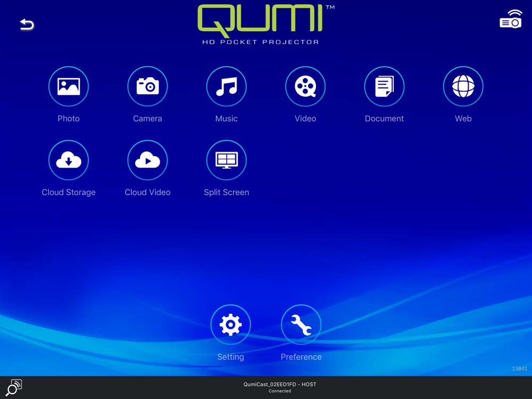Tap the device search cast icon
Image resolution: width=532 pixels, height=399 pixels.
pyautogui.click(x=14, y=387)
